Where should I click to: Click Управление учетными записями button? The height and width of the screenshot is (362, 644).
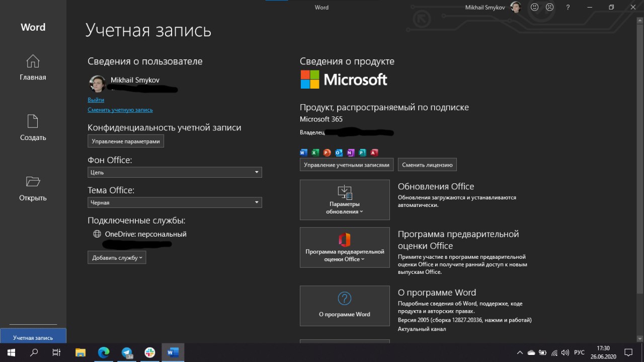tap(347, 165)
